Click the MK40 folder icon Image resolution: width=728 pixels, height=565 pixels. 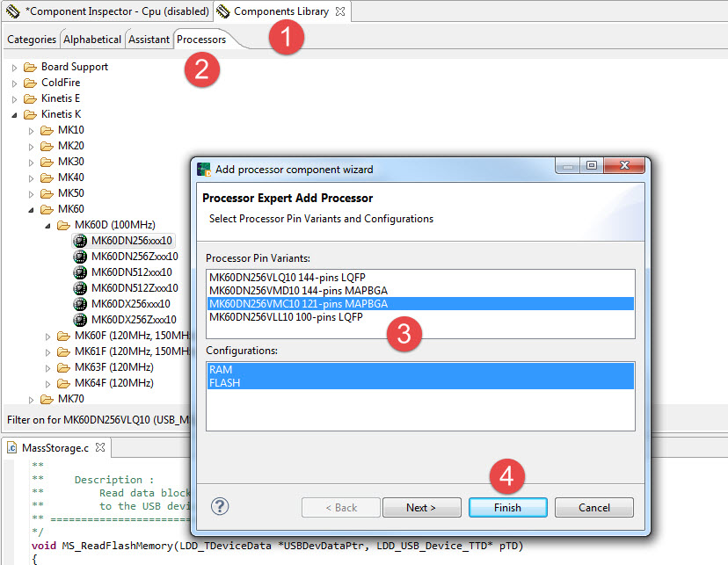[x=47, y=177]
